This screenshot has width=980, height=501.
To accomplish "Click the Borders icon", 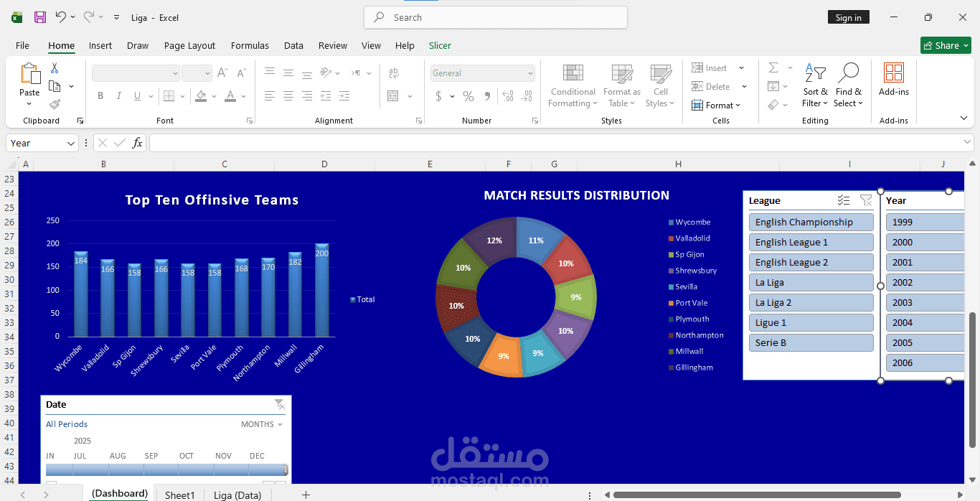I will pyautogui.click(x=169, y=96).
